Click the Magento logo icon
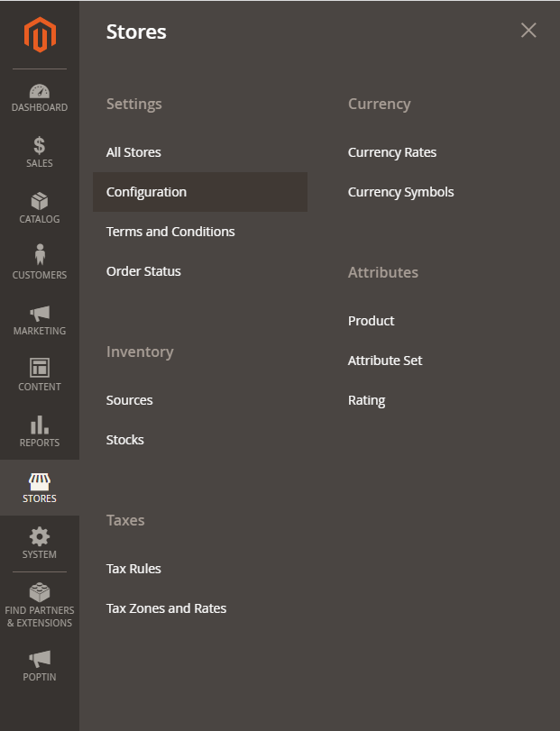This screenshot has height=731, width=560. click(40, 35)
